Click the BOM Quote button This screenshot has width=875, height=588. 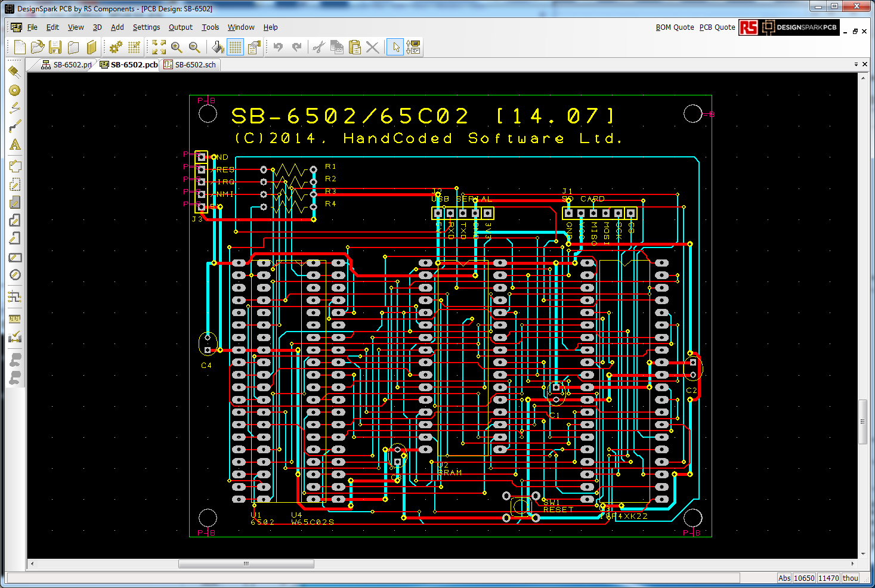(x=675, y=27)
